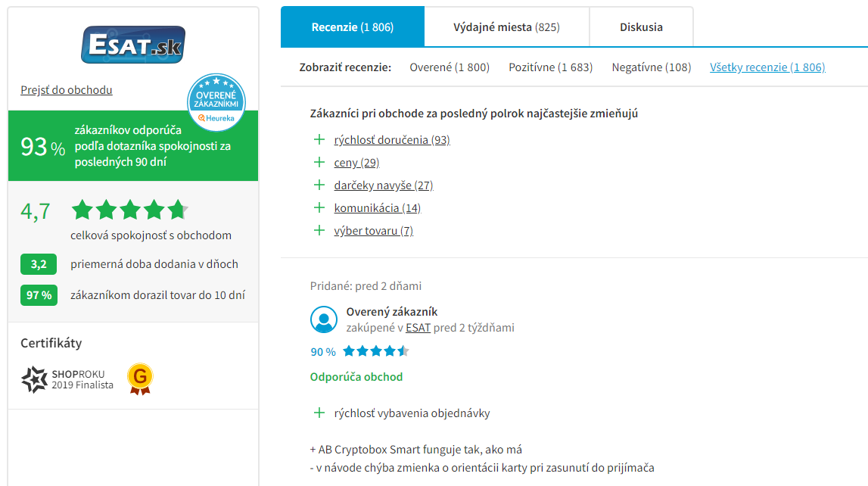Click the gold G ribbon certificate icon
Screen dimensions: 868x486
(140, 379)
